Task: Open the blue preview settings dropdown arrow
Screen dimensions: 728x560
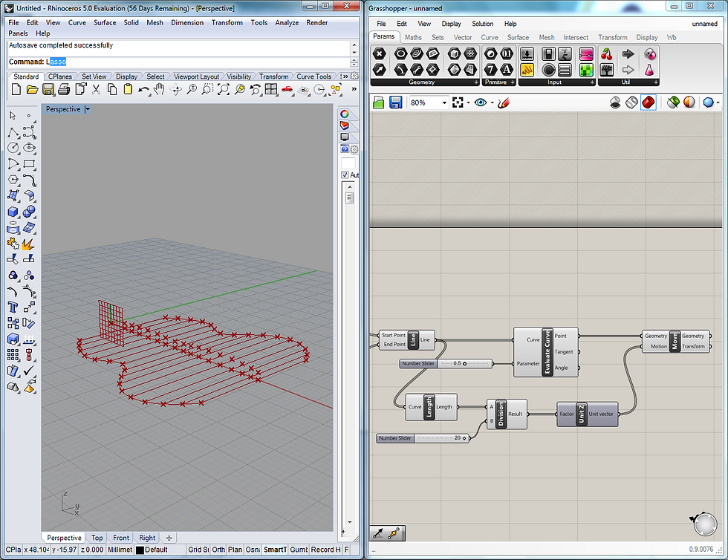Action: coord(718,102)
